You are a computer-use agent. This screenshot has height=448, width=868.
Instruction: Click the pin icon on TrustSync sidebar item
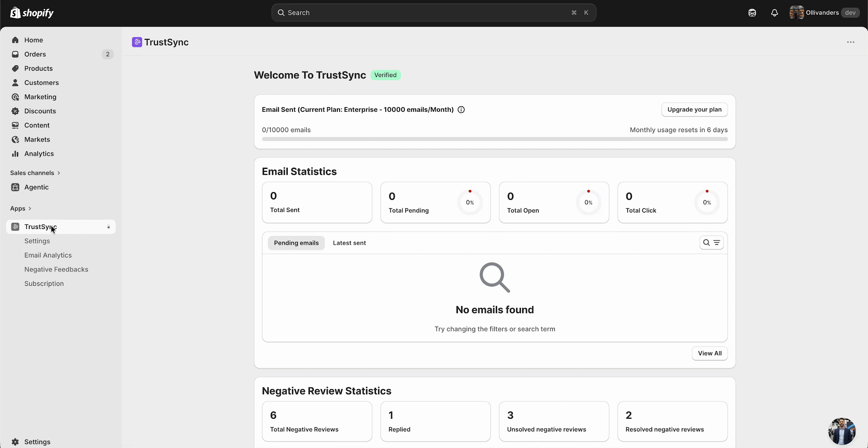click(x=108, y=227)
